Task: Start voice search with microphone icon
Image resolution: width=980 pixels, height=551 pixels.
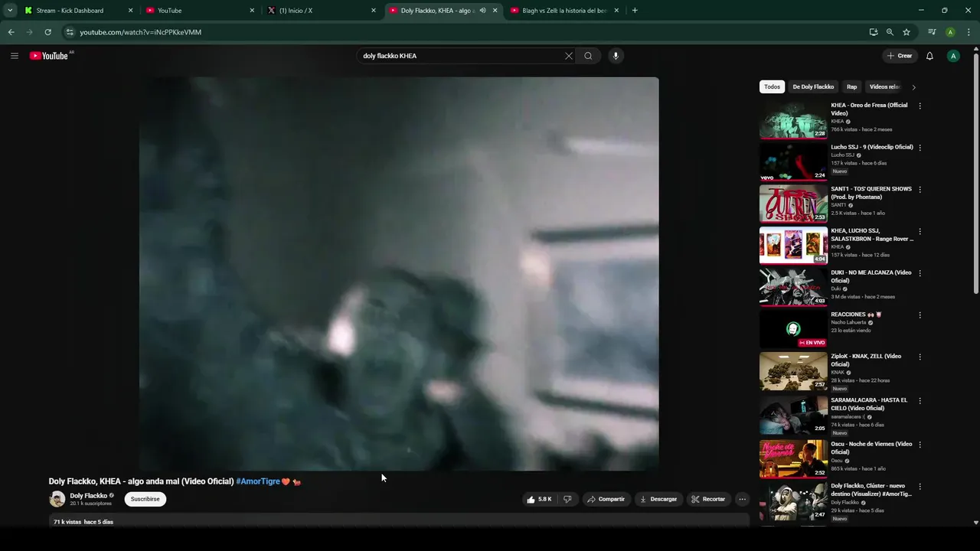Action: pyautogui.click(x=616, y=56)
